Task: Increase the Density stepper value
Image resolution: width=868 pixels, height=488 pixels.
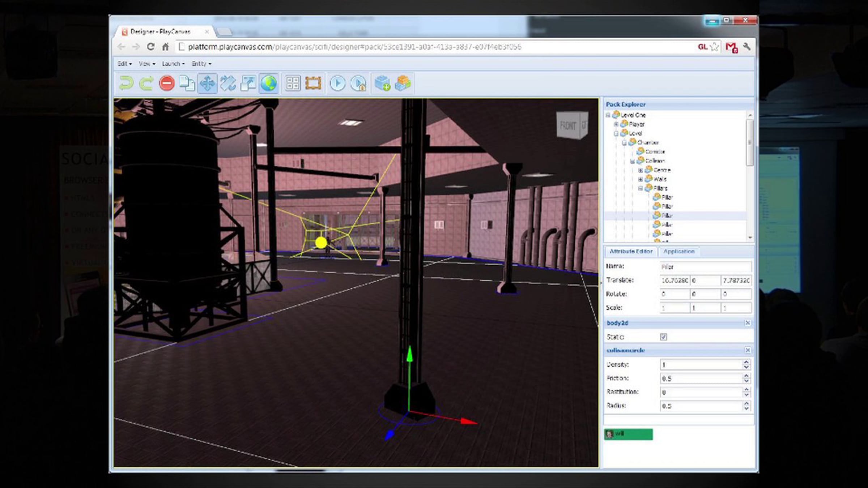Action: point(746,362)
